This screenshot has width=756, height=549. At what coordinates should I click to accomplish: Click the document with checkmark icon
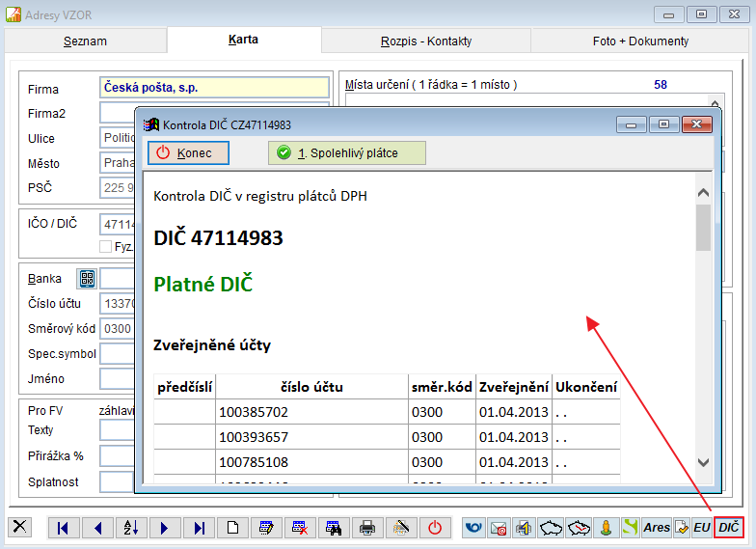click(x=683, y=528)
